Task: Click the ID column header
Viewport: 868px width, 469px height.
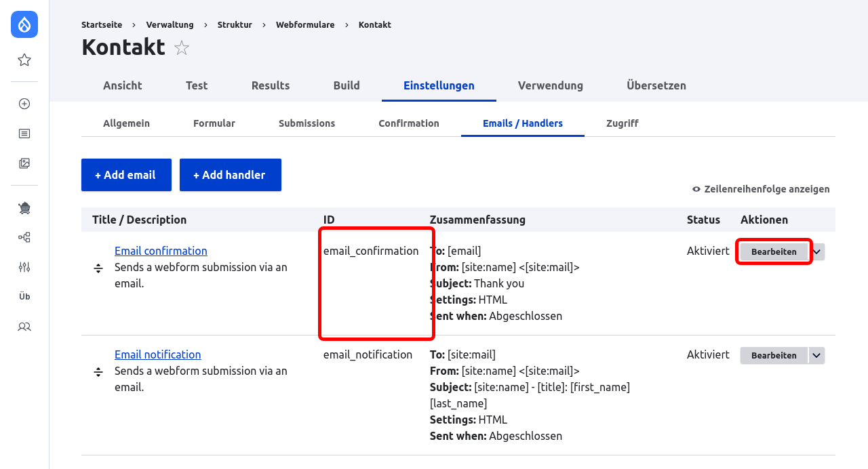Action: click(329, 220)
